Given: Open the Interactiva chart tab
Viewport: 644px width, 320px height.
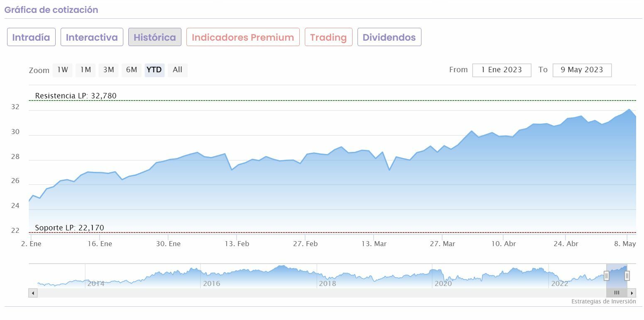Looking at the screenshot, I should [x=92, y=37].
